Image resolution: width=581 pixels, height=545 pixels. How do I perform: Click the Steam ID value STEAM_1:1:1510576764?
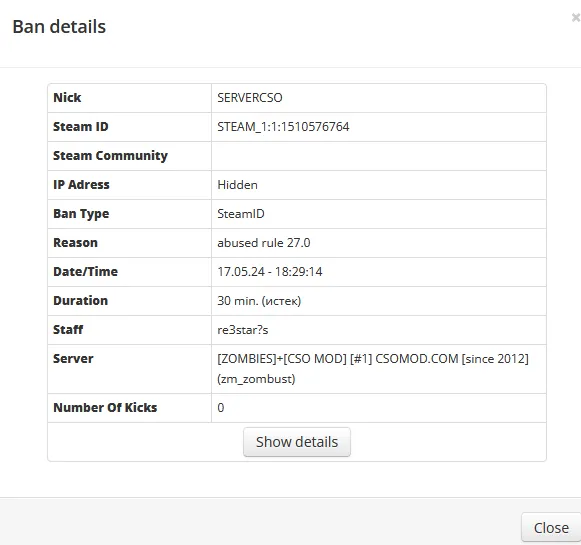(283, 127)
